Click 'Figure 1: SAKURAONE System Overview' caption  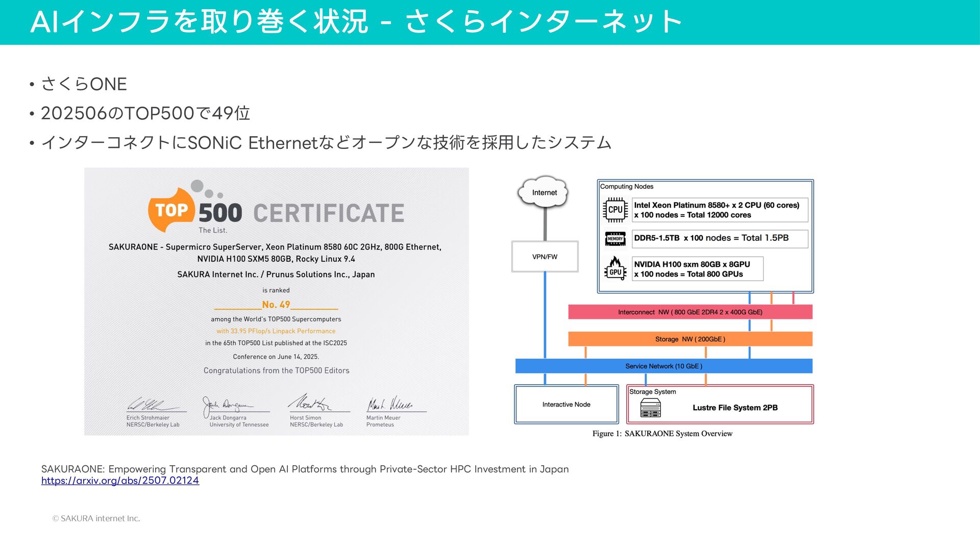coord(663,434)
